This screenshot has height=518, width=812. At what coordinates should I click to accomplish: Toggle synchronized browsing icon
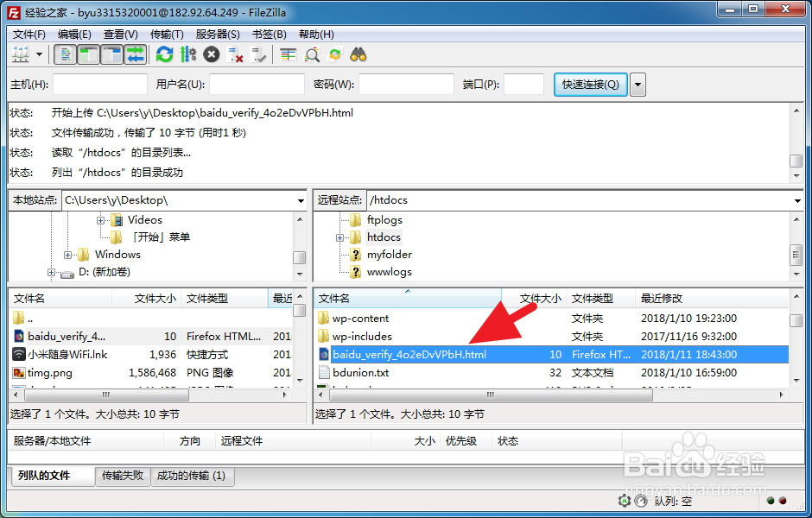[335, 54]
